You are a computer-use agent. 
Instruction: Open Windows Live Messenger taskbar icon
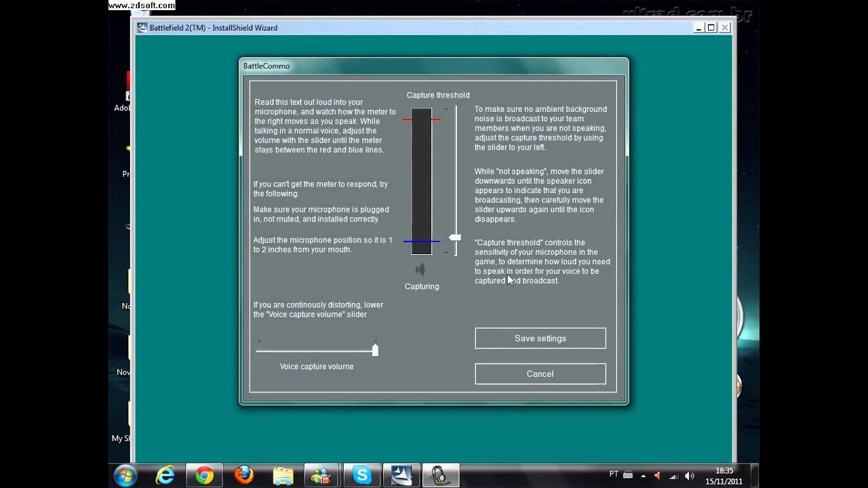[321, 475]
